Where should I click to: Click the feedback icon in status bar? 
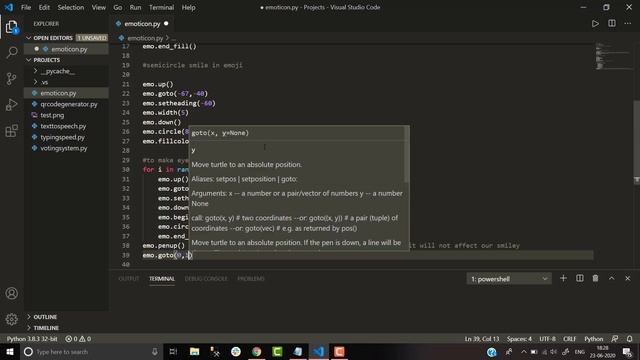coord(615,339)
